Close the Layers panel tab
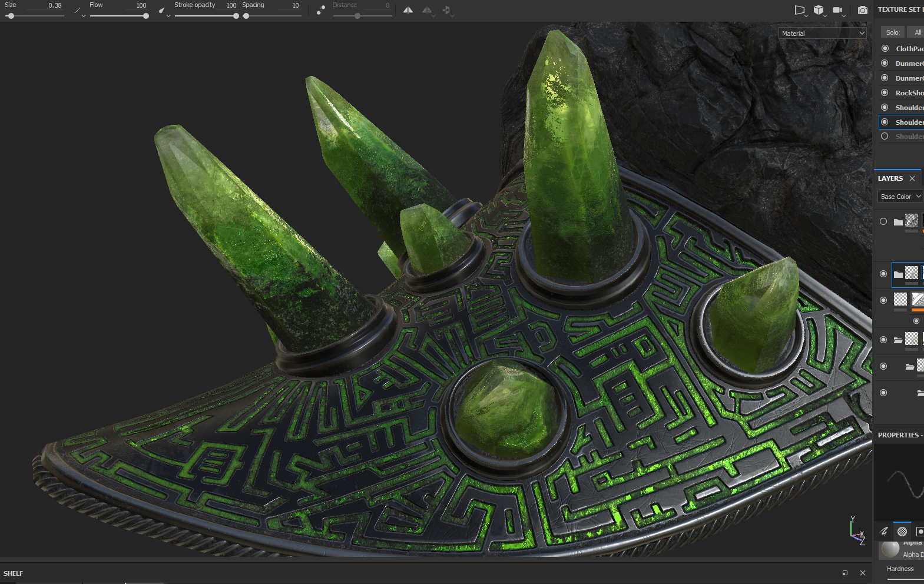 point(912,178)
